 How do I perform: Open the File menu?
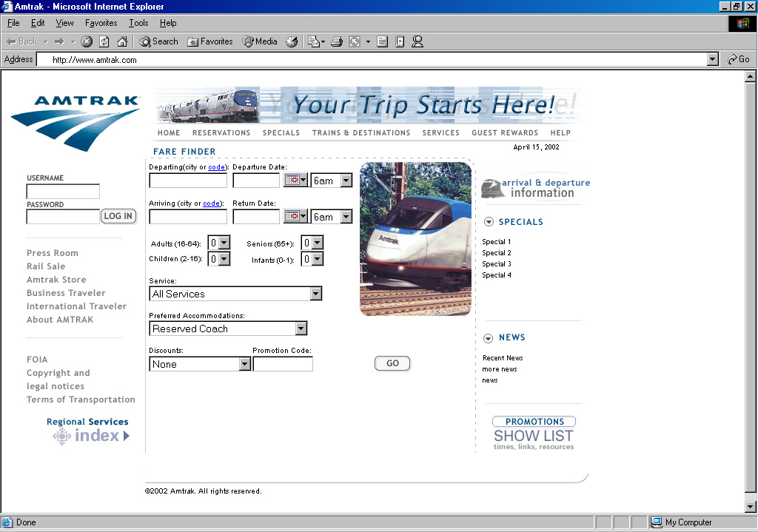point(13,23)
